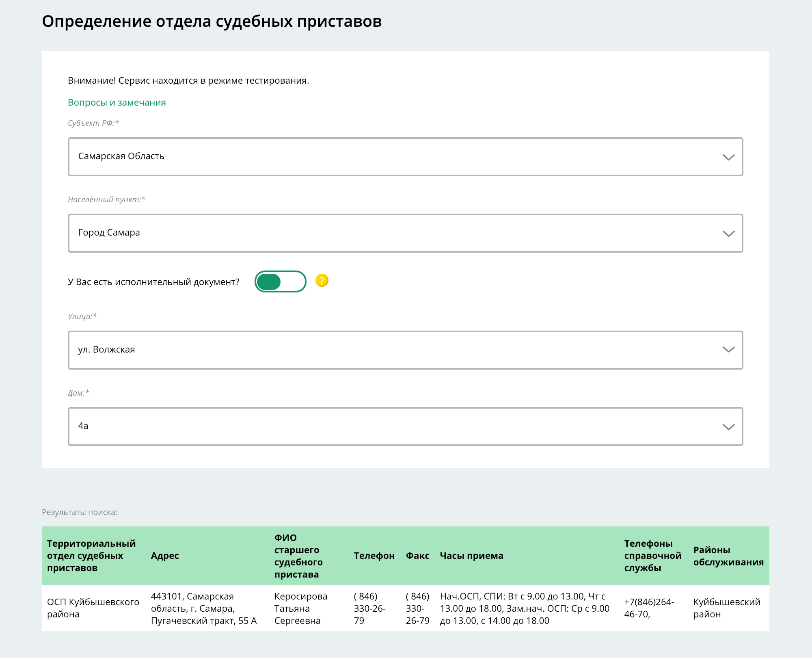812x658 pixels.
Task: Click the Куйбышевский район service area cell
Action: tap(726, 608)
